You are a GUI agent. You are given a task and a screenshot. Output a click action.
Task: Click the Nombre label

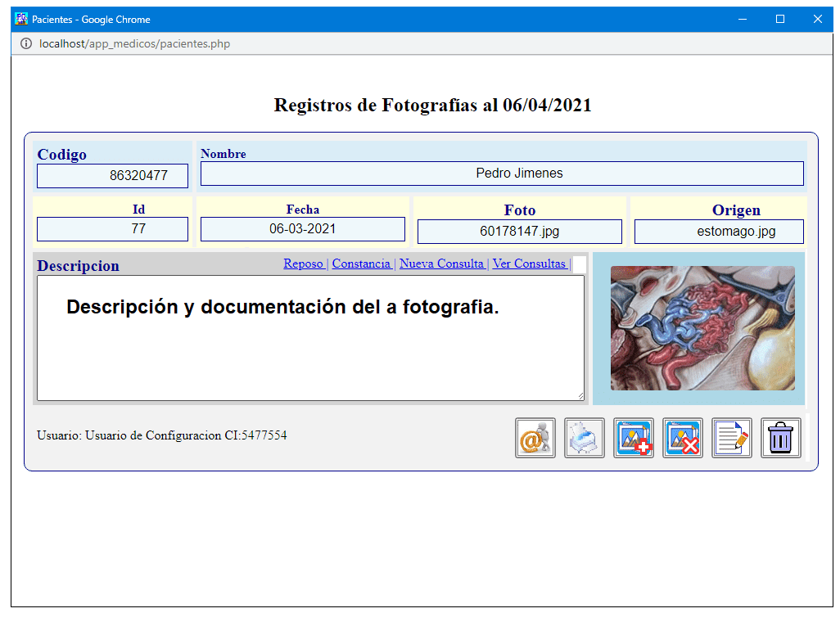click(224, 154)
